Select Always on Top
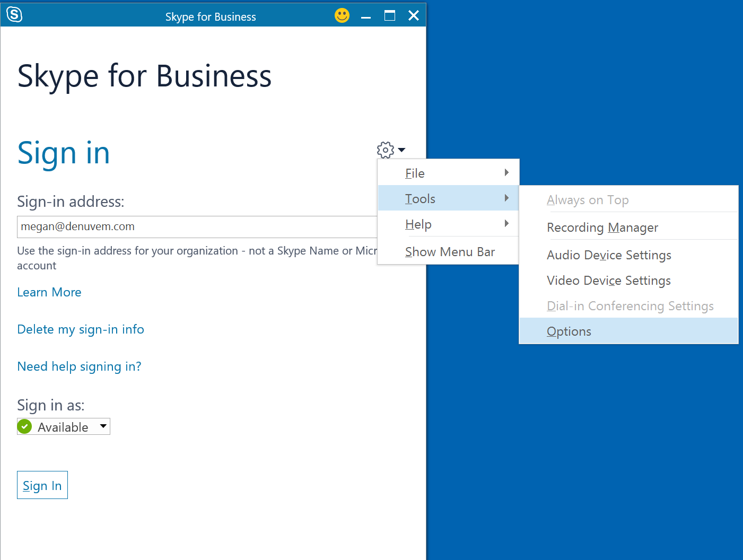The height and width of the screenshot is (560, 743). [x=628, y=199]
